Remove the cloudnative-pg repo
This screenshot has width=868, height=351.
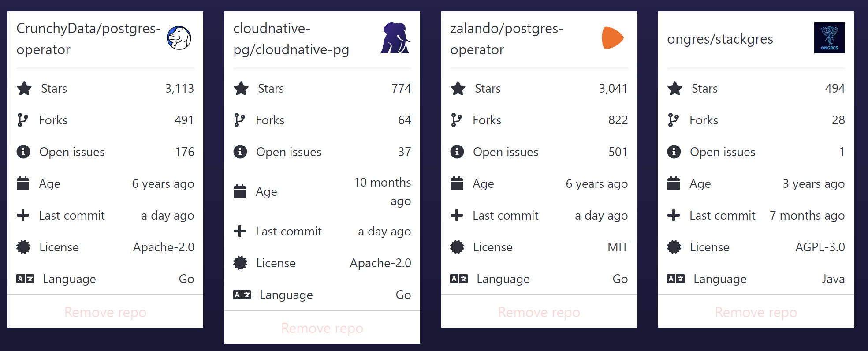(322, 328)
